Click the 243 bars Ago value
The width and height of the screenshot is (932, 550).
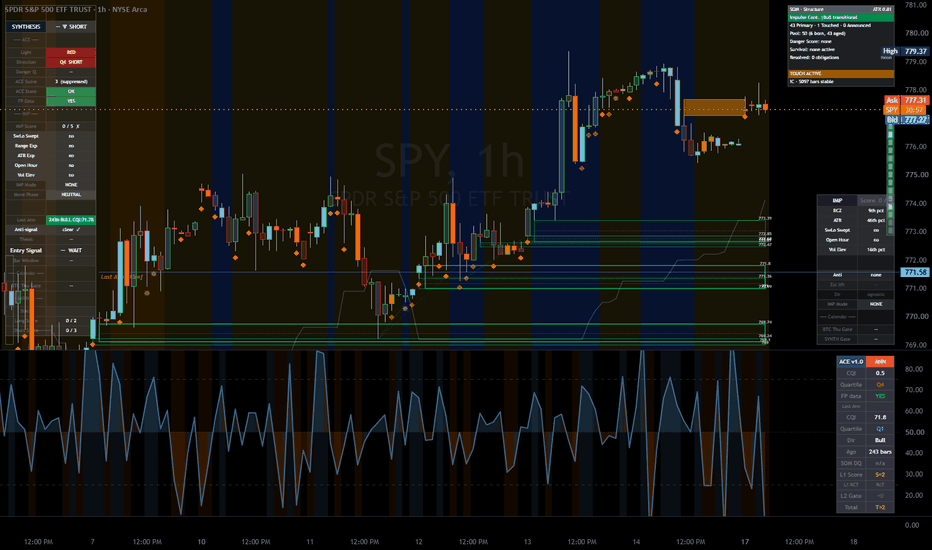[880, 452]
